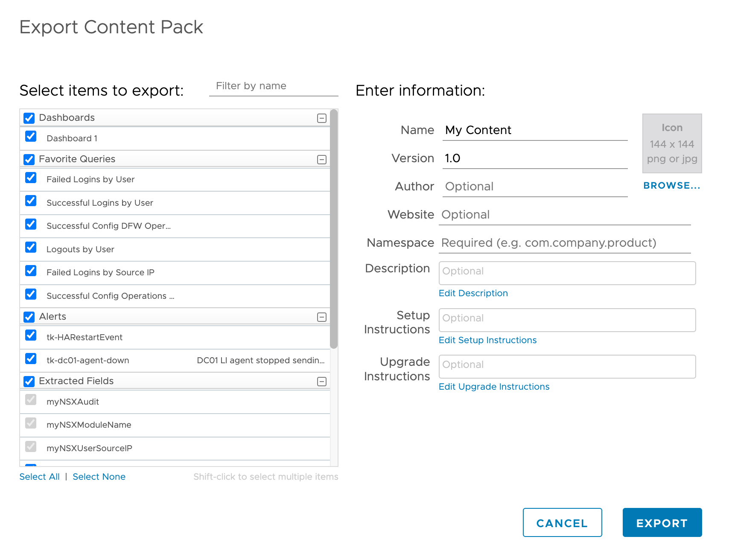Toggle the Logouts by User checkbox
This screenshot has height=560, width=729.
point(31,248)
